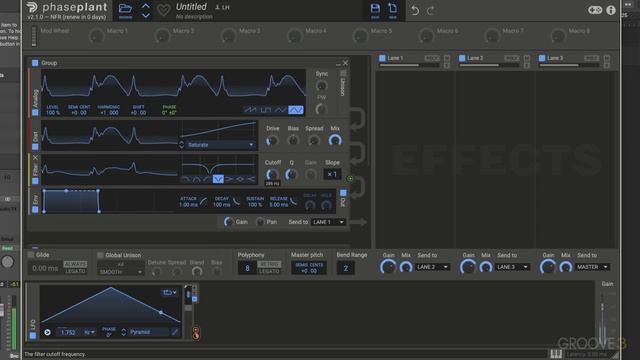
Task: Toggle the Lane 1 enable box
Action: point(382,58)
